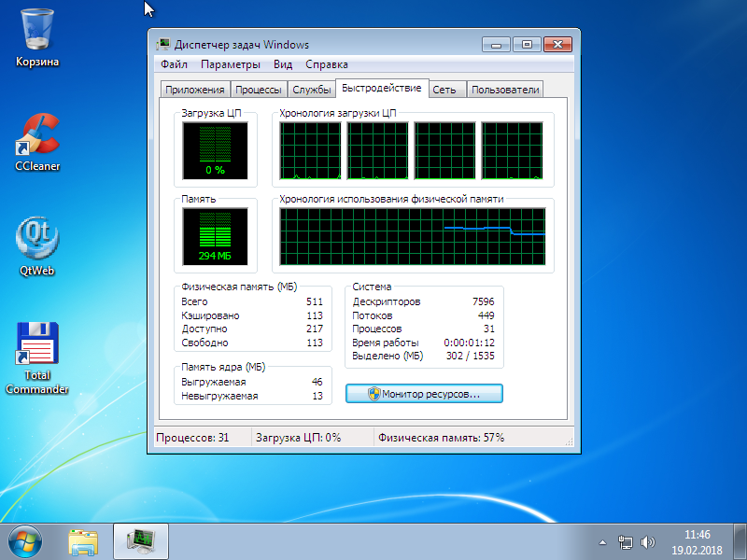Click status bar text Загрузка ЦП: 0%
This screenshot has height=560, width=747.
click(x=298, y=438)
